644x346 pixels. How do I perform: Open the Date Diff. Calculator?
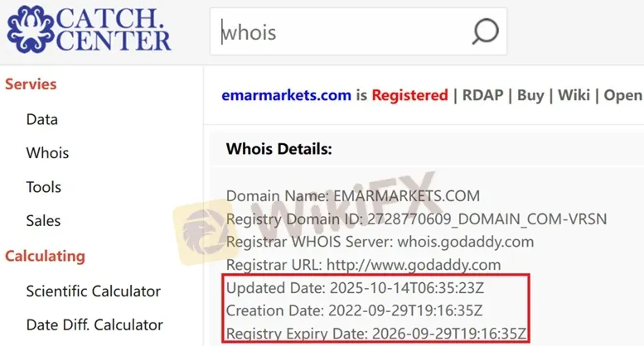[94, 324]
